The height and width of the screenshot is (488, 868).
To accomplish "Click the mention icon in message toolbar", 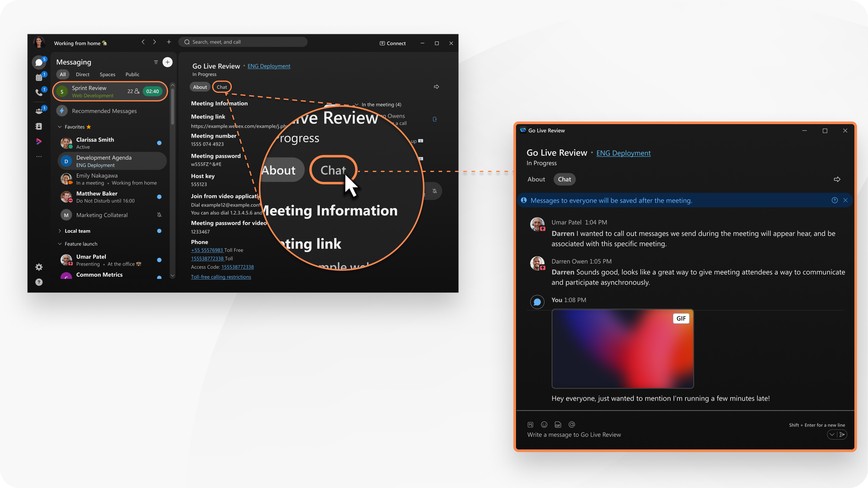I will 571,424.
